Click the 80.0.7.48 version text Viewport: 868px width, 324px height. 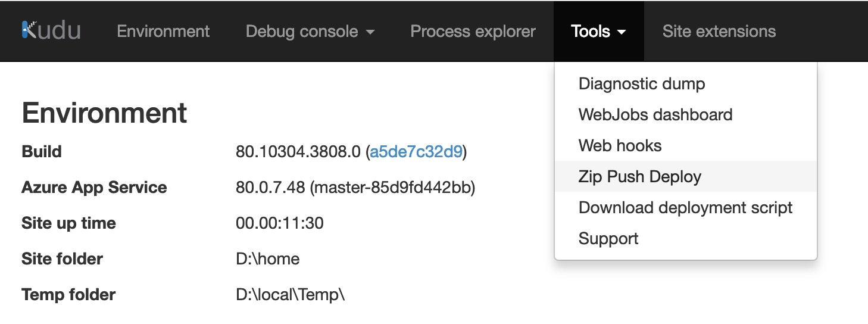click(x=270, y=188)
